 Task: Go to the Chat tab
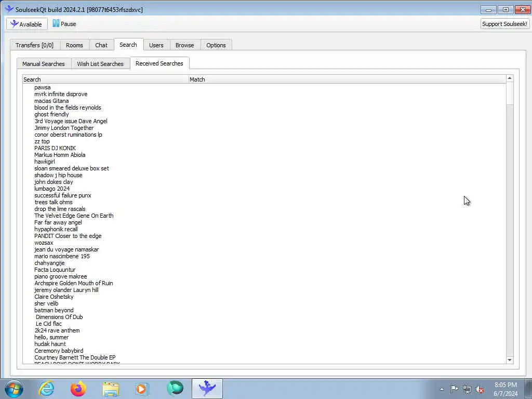tap(101, 45)
